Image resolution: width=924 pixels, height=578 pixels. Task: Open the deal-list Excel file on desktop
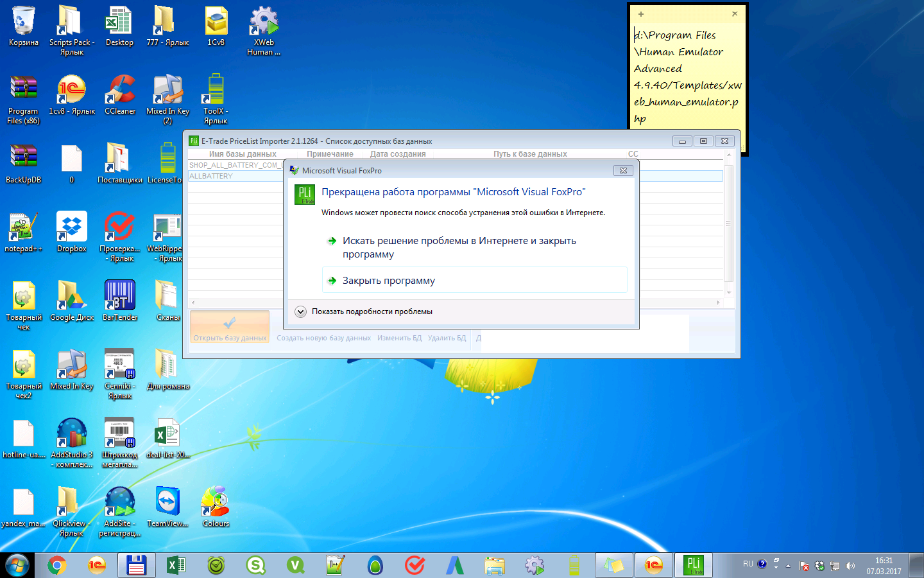click(x=168, y=439)
